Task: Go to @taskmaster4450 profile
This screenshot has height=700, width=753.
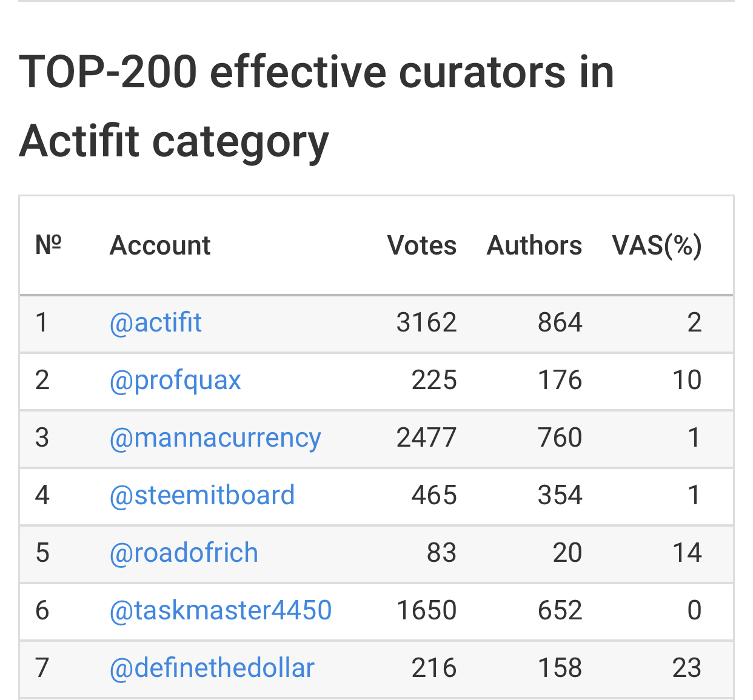Action: (221, 610)
